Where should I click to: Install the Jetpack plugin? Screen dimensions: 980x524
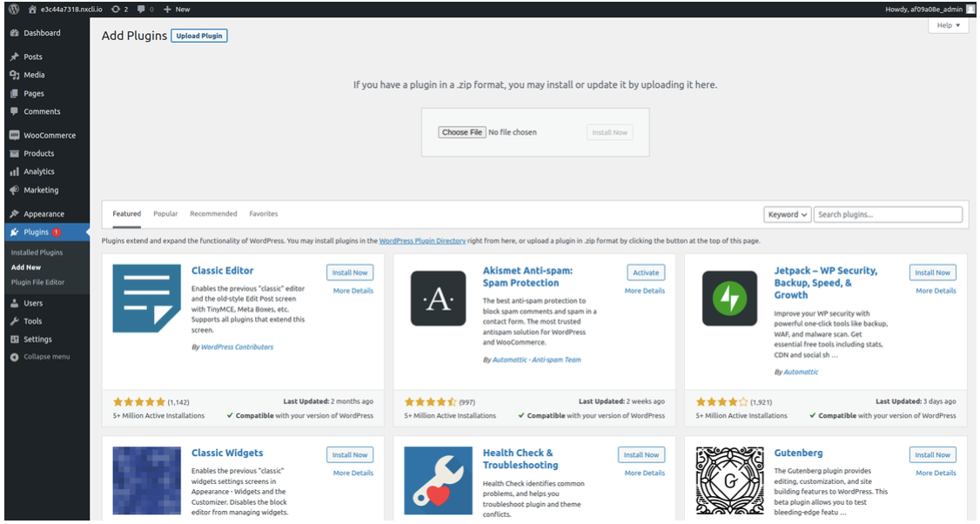click(x=932, y=272)
